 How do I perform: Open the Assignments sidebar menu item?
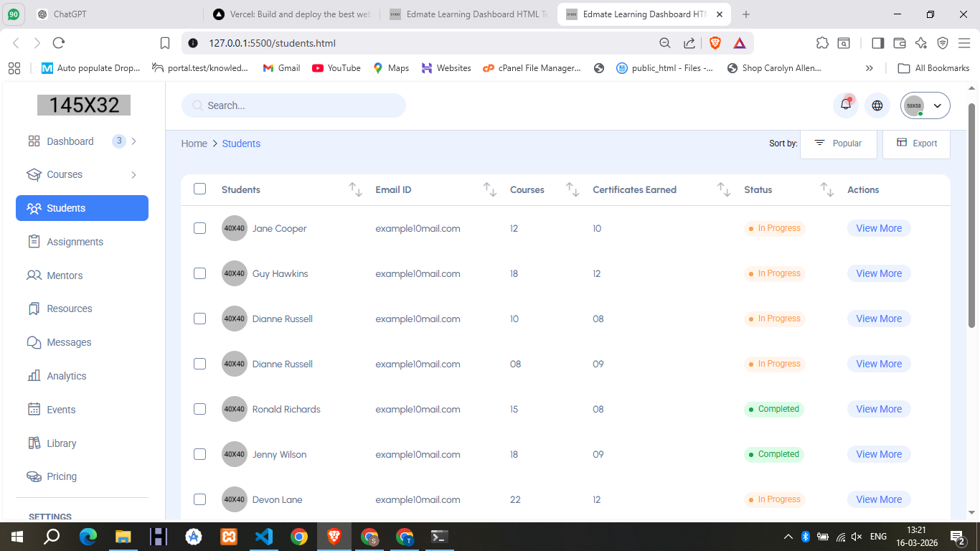point(75,242)
